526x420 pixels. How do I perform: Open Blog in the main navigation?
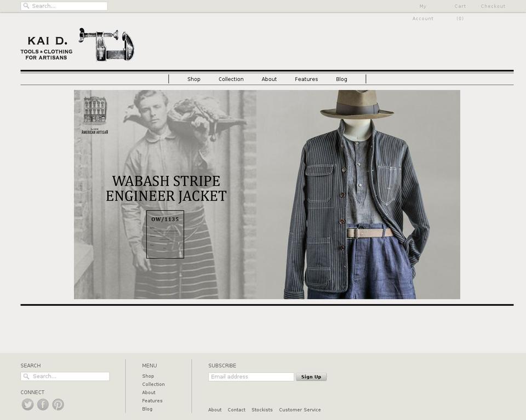(341, 79)
